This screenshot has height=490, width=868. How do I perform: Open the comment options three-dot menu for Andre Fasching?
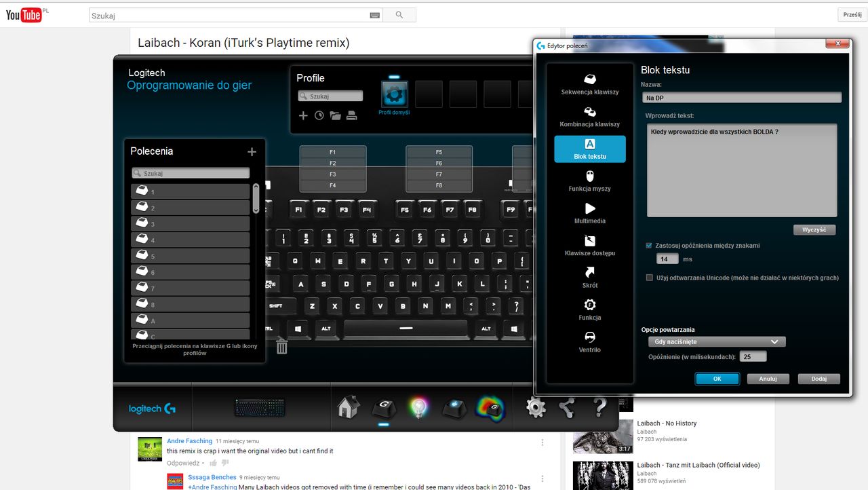[x=542, y=442]
